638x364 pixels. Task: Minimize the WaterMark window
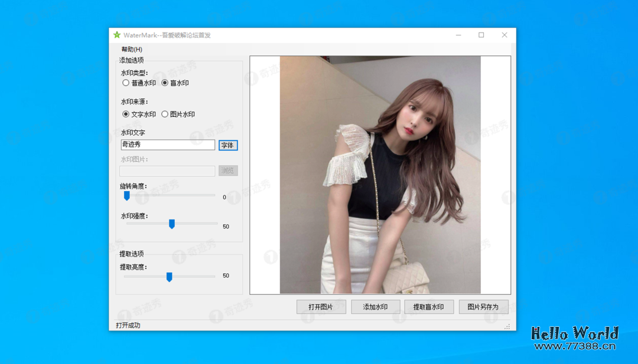[458, 35]
